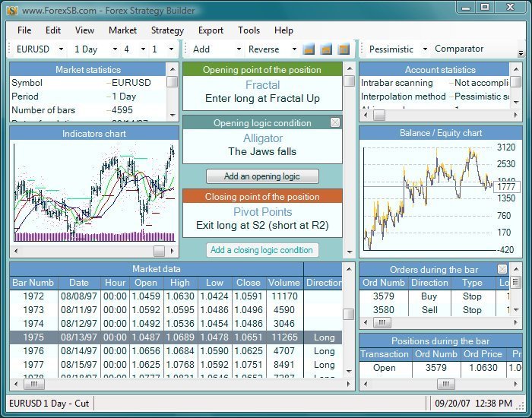Click the toolbar overflow arrow at far right
532x418 pixels.
point(521,53)
